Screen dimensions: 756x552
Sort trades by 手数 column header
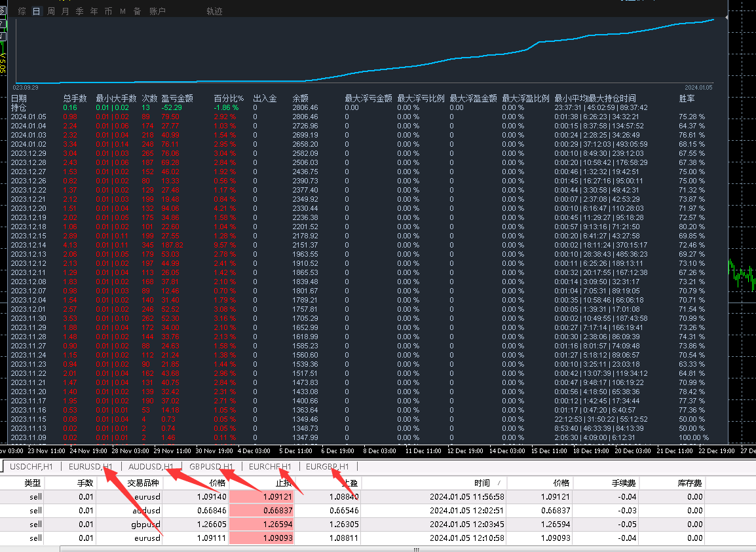point(85,483)
